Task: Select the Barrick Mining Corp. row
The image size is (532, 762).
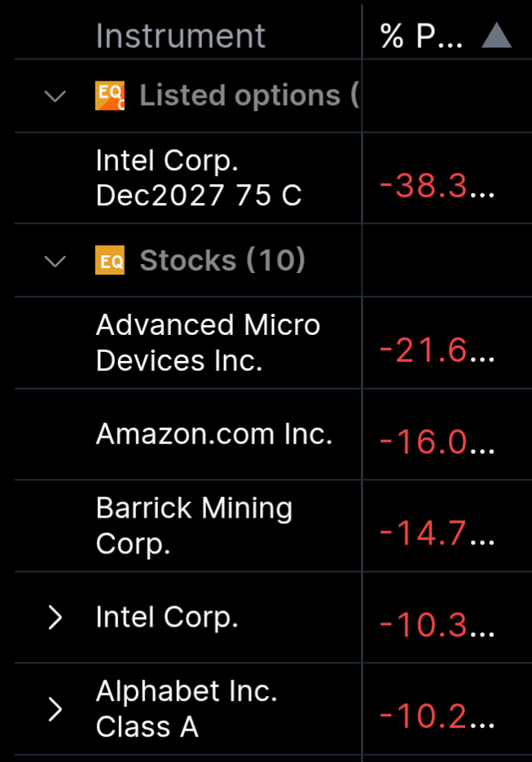Action: pyautogui.click(x=194, y=526)
